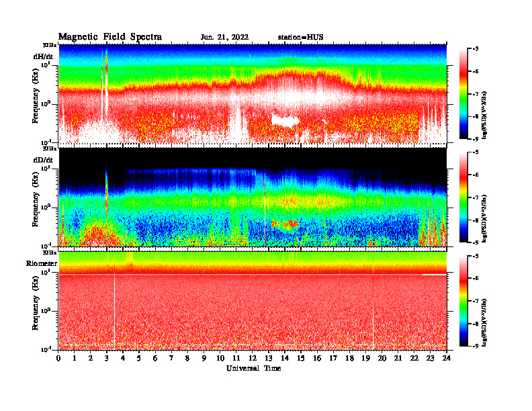Click the "-5" tick on dH/dt color scale
Image resolution: width=532 pixels, height=411 pixels.
click(x=476, y=49)
